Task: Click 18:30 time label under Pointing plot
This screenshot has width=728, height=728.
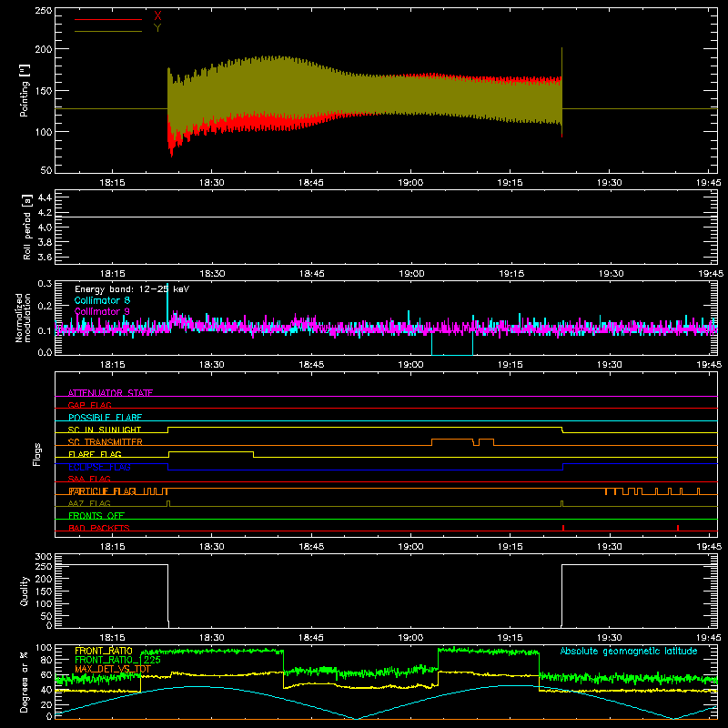Action: point(212,183)
